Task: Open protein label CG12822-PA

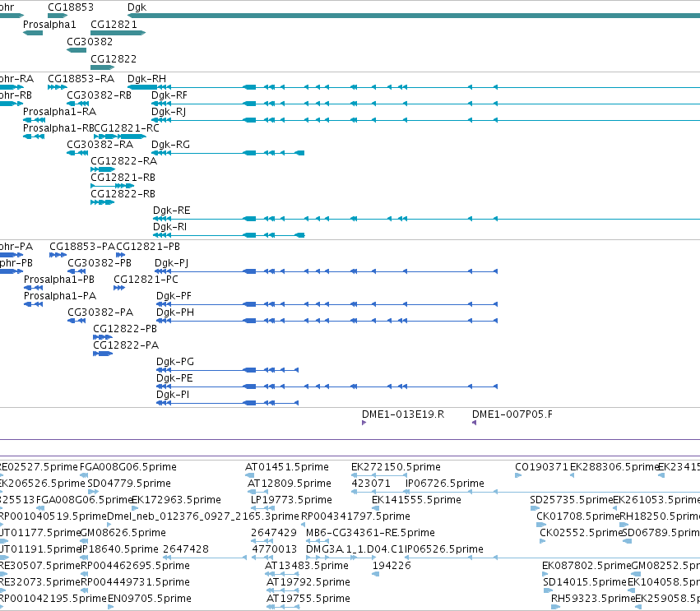Action: (x=126, y=345)
